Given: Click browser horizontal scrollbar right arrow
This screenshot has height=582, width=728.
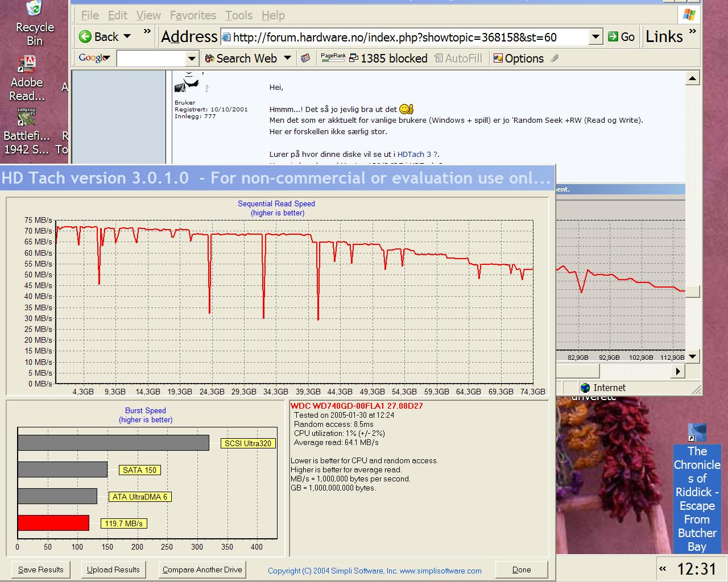Looking at the screenshot, I should 677,371.
